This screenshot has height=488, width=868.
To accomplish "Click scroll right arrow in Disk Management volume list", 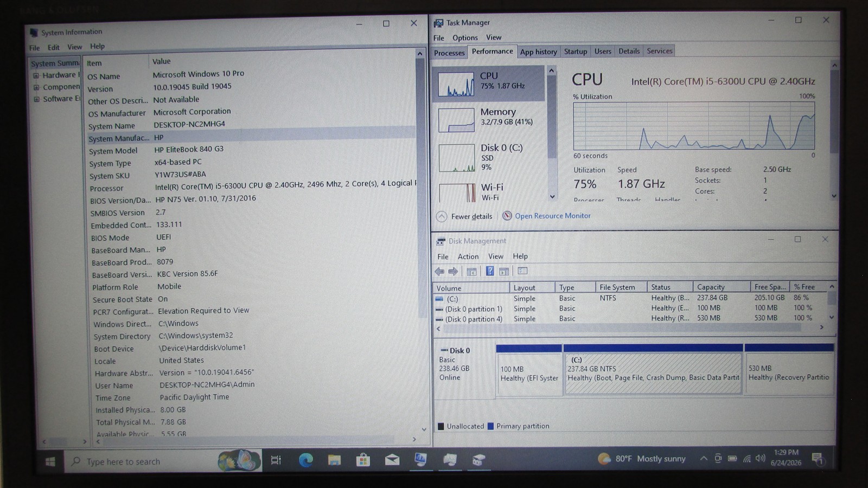I will coord(822,327).
